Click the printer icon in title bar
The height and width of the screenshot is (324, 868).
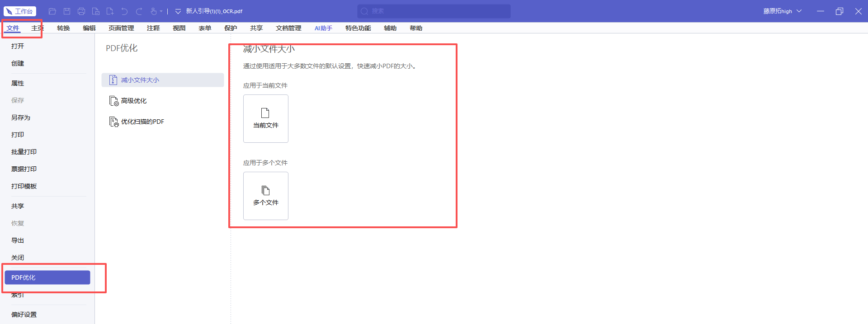click(81, 11)
